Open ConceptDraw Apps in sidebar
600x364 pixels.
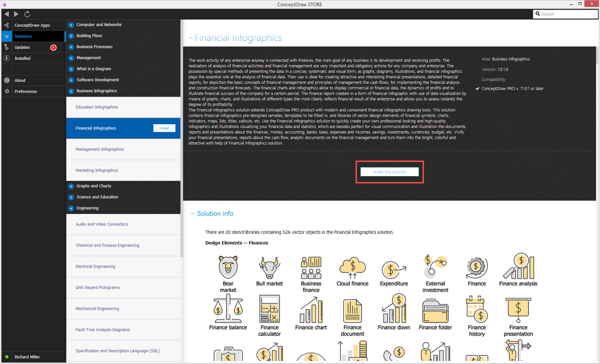pos(32,25)
